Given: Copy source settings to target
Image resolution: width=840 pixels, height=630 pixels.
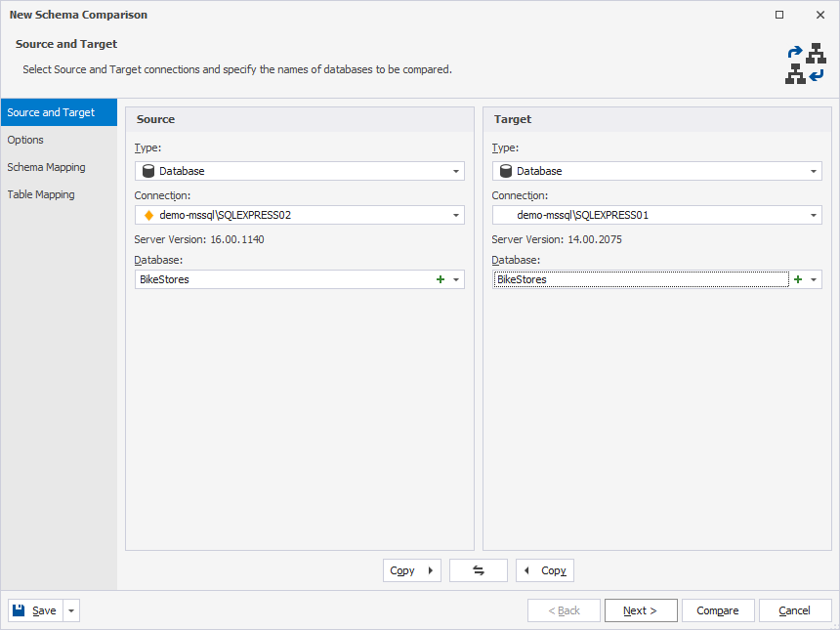Looking at the screenshot, I should [411, 569].
